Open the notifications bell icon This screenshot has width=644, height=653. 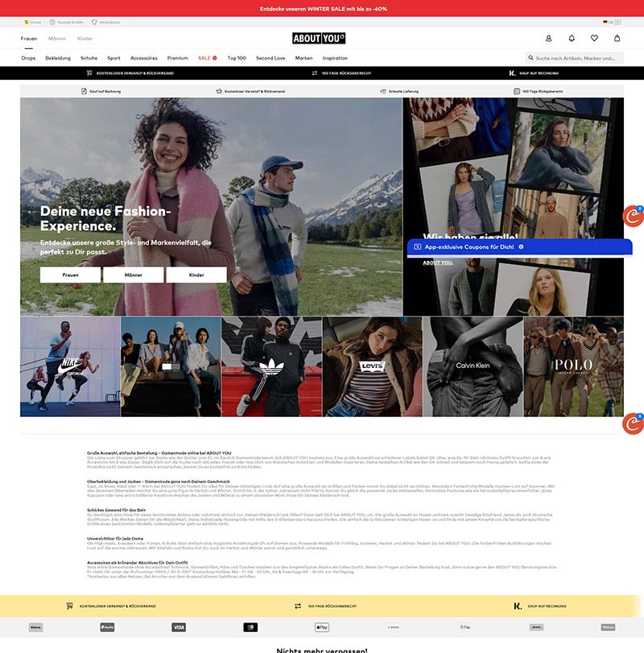(572, 39)
